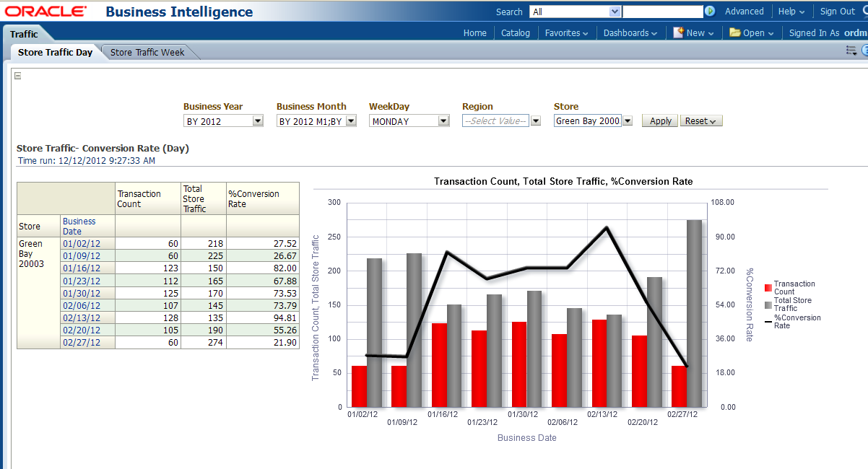Open the Region select value dropdown

[x=536, y=121]
